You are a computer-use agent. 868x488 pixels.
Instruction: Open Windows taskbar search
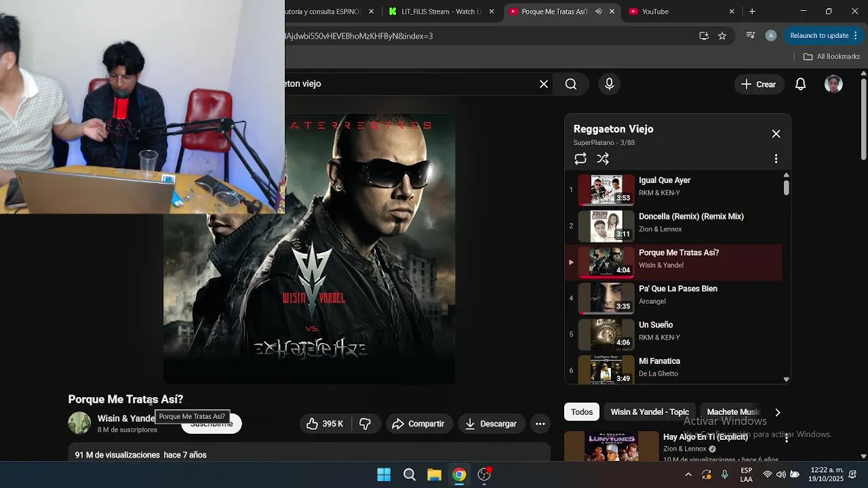point(410,474)
